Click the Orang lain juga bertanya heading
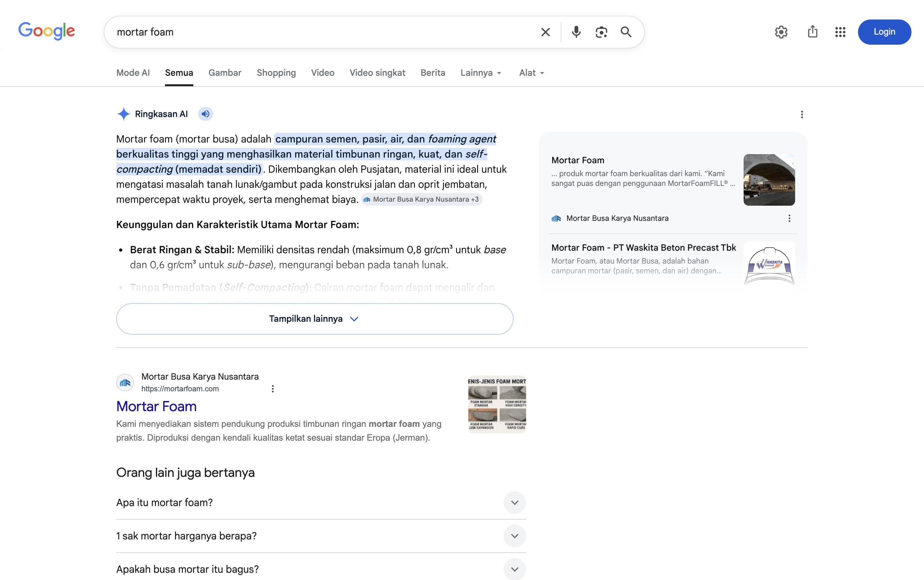Viewport: 924px width, 580px height. coord(185,473)
